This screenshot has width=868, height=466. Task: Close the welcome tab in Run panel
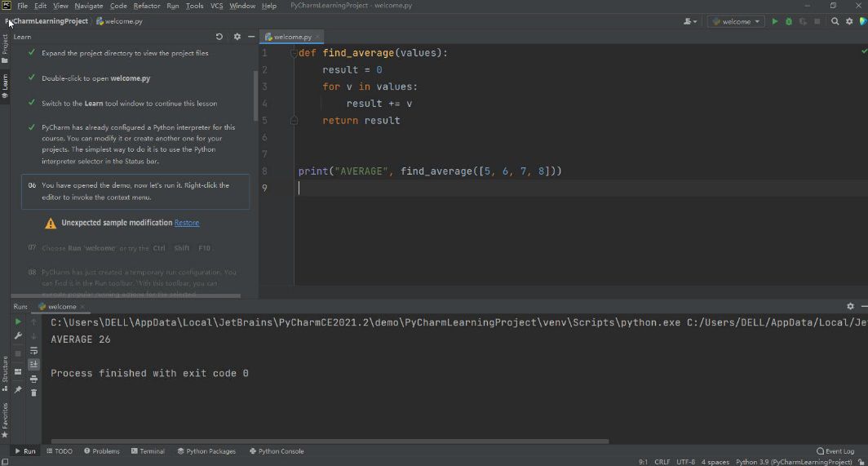click(x=82, y=306)
